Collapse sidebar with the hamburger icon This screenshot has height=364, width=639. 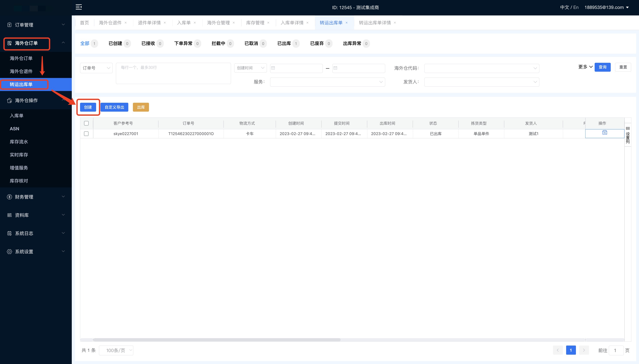(x=79, y=7)
